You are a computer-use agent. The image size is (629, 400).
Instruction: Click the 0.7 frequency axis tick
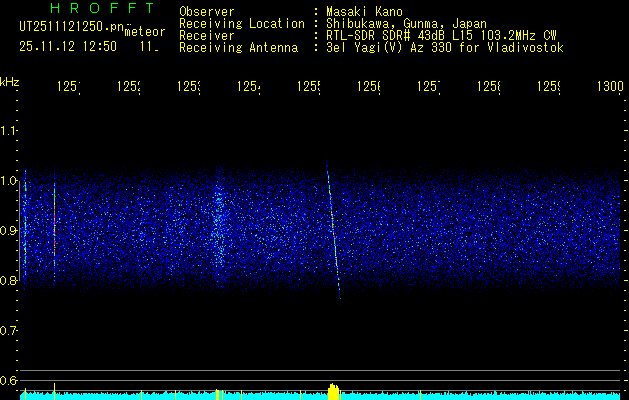tap(9, 331)
